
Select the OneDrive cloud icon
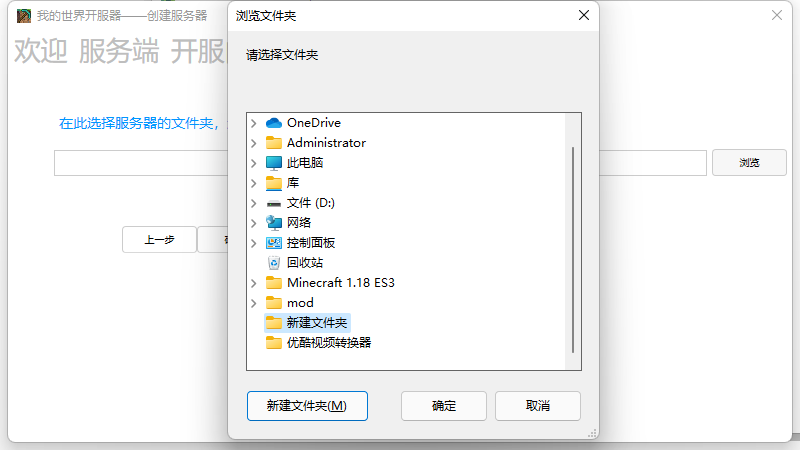point(274,123)
